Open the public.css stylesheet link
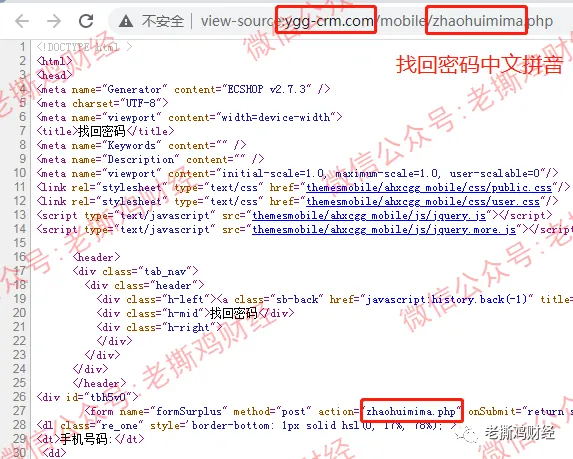 (x=429, y=187)
